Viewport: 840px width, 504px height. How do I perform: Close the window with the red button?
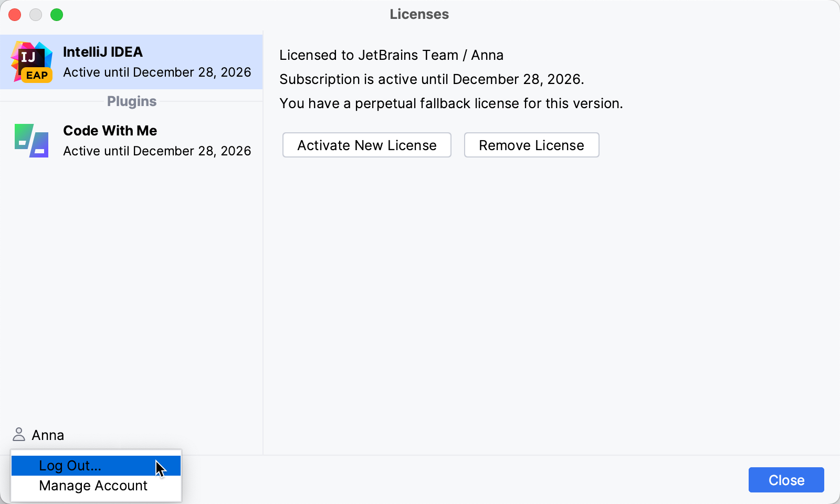15,15
